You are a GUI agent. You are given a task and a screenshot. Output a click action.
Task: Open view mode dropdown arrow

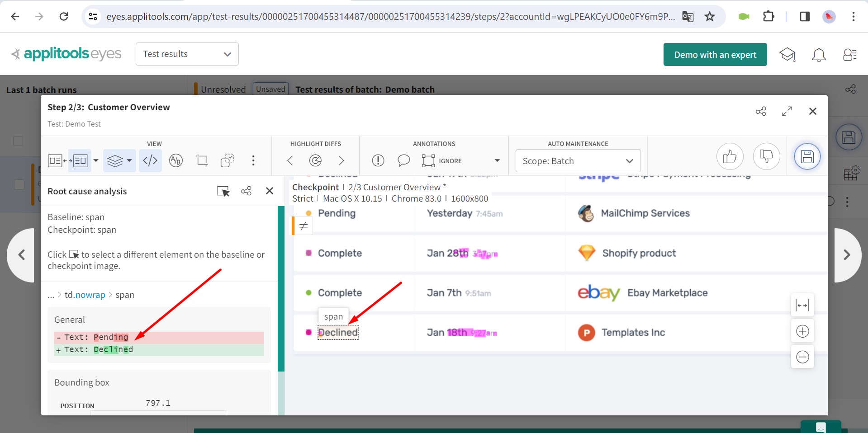tap(96, 161)
